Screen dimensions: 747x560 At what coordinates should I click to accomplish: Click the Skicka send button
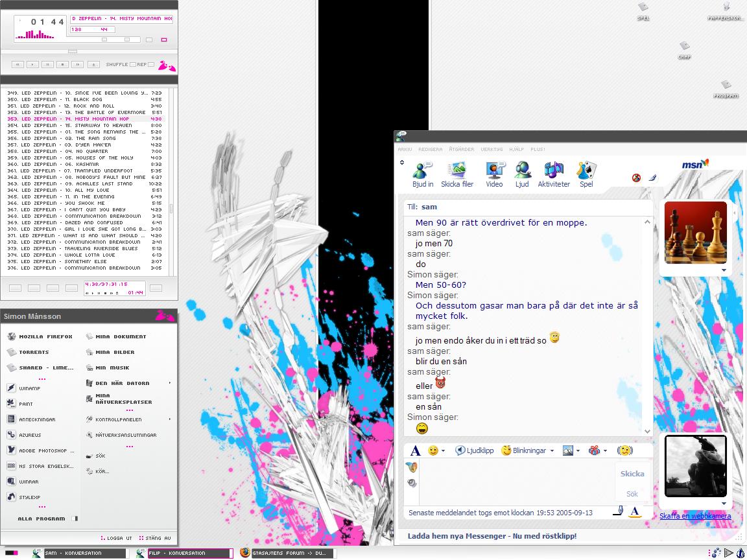(632, 474)
